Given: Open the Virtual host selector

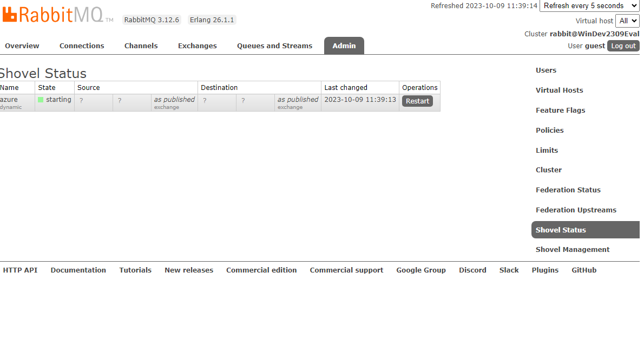Looking at the screenshot, I should (x=627, y=21).
